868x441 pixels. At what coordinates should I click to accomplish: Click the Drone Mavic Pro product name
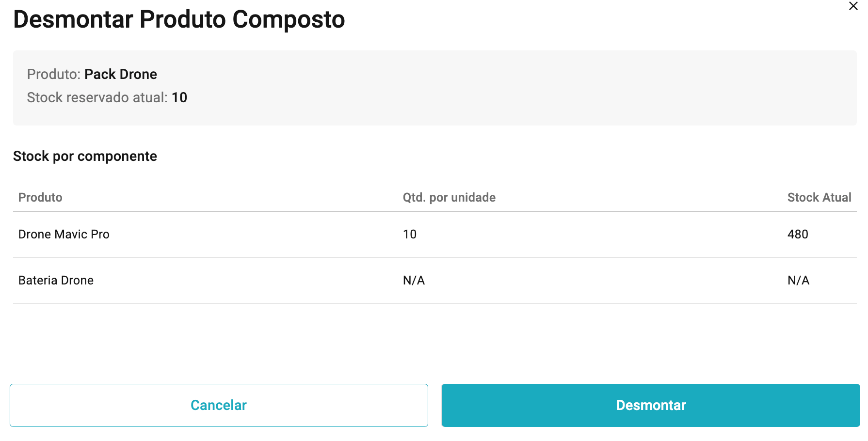64,235
